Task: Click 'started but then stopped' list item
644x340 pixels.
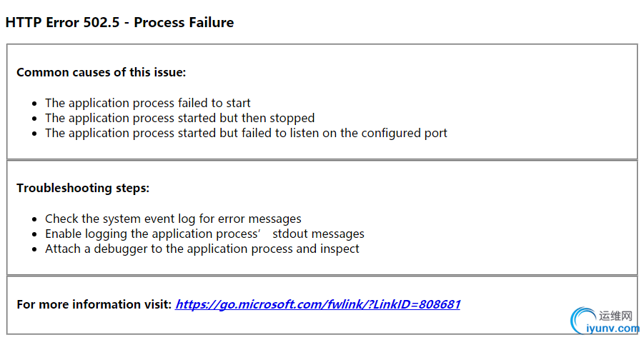Action: pos(179,119)
